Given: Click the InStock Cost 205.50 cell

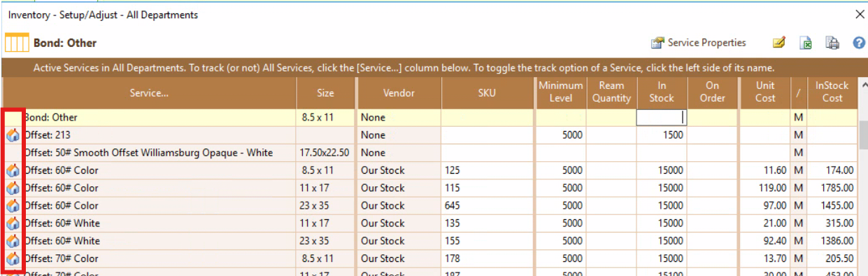Looking at the screenshot, I should tap(832, 258).
